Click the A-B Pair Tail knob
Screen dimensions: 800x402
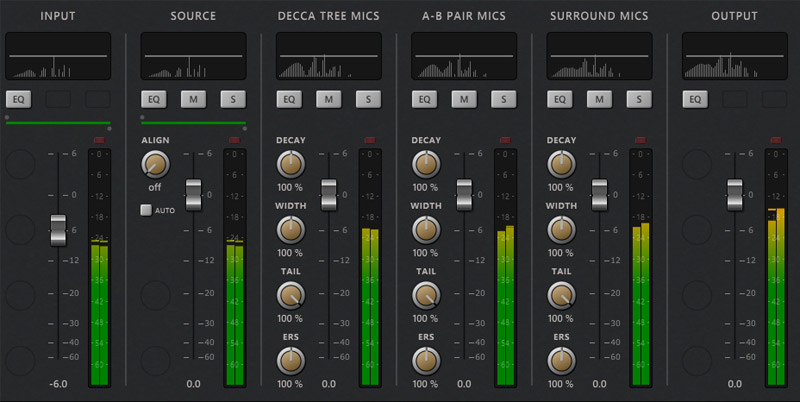click(425, 295)
